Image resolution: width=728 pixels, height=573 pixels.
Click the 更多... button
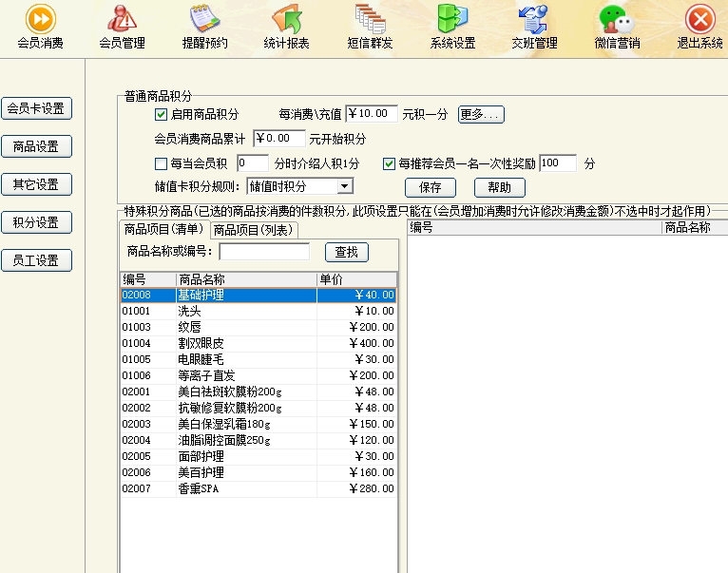pyautogui.click(x=481, y=114)
